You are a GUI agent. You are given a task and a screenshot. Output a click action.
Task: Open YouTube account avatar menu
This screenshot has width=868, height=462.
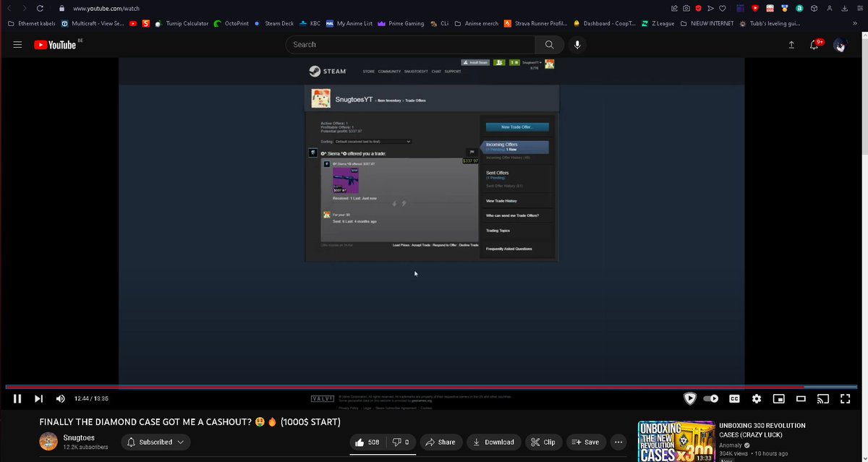[x=840, y=45]
